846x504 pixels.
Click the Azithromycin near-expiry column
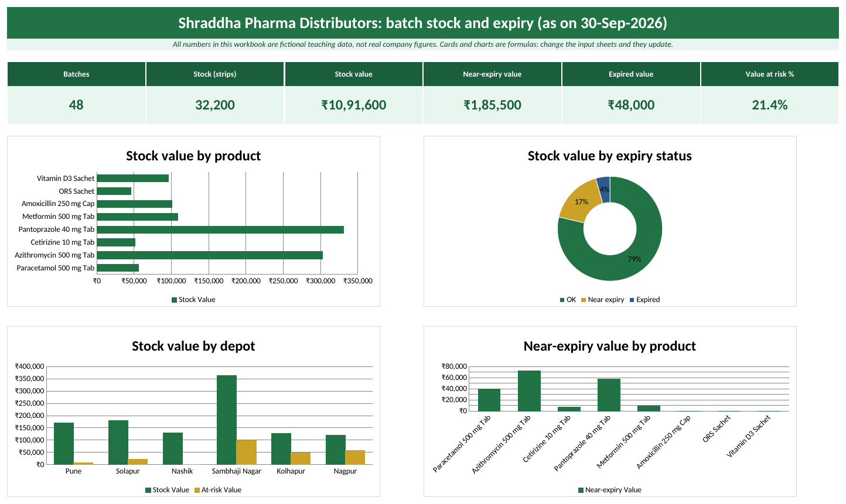(529, 391)
